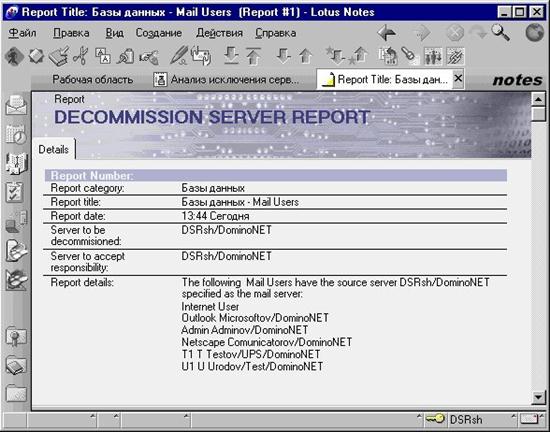Screen dimensions: 550x432
Task: Click the envelope mail icon in status bar
Action: pyautogui.click(x=529, y=419)
